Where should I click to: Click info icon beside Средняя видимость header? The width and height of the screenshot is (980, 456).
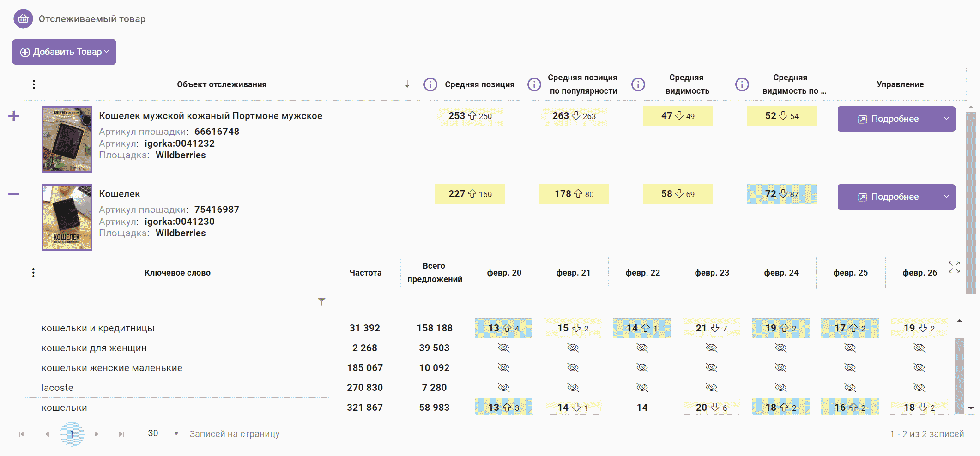pos(638,84)
